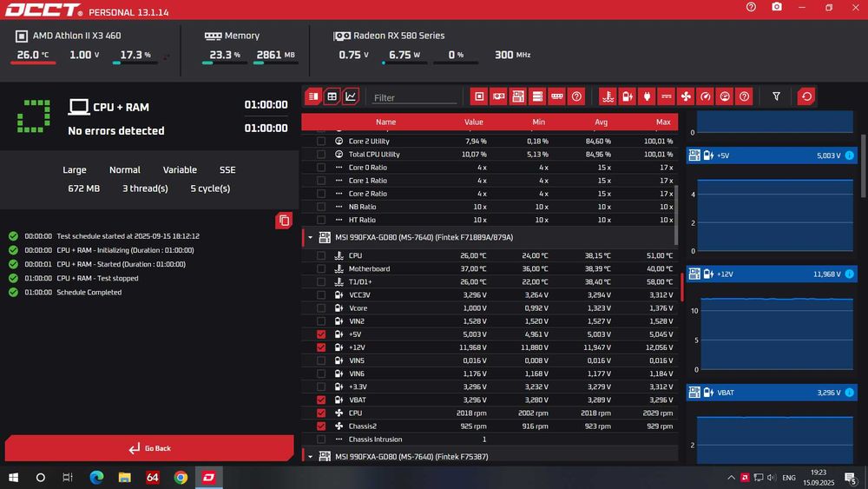Image resolution: width=868 pixels, height=489 pixels.
Task: Click the funnel filter icon
Action: [x=777, y=96]
